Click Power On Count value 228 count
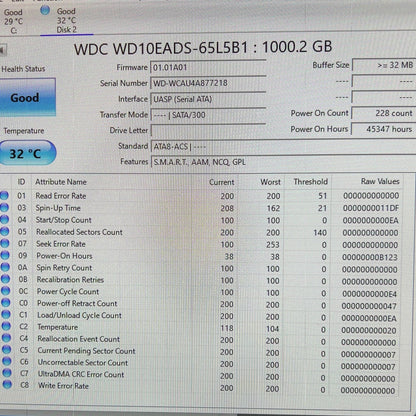 click(384, 113)
